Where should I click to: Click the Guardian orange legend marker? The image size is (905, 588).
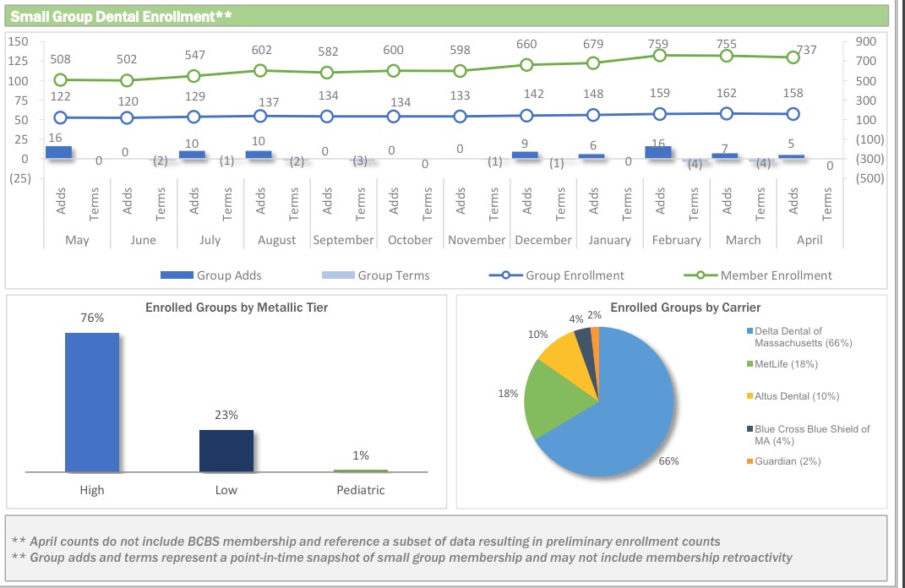(750, 461)
